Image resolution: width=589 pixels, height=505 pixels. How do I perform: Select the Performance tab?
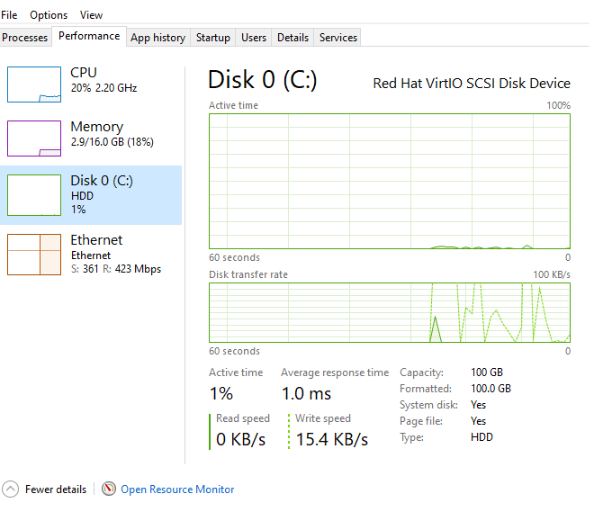[x=89, y=36]
